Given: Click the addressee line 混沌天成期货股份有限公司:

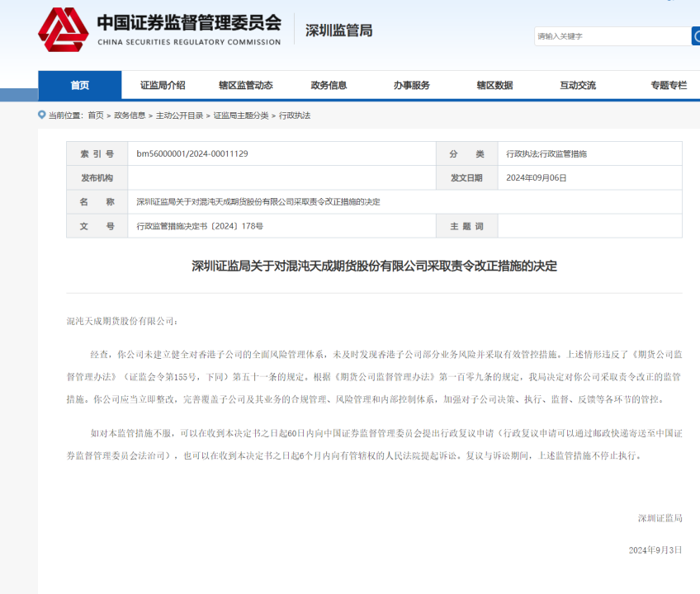Looking at the screenshot, I should click(122, 321).
